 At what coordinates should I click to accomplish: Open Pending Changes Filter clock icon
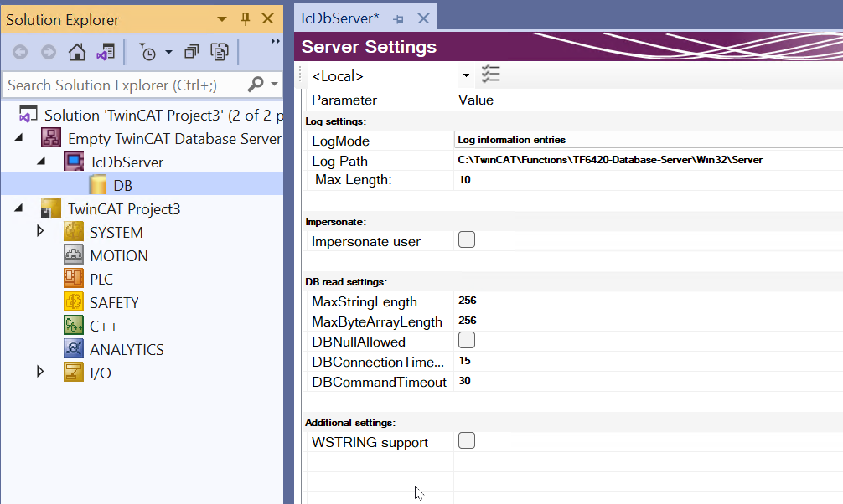147,52
